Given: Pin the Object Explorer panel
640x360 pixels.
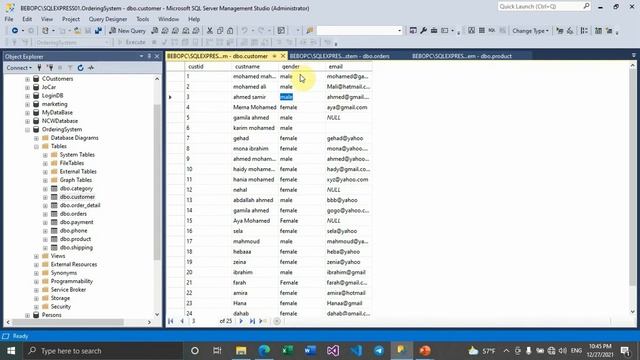Looking at the screenshot, I should pyautogui.click(x=149, y=56).
